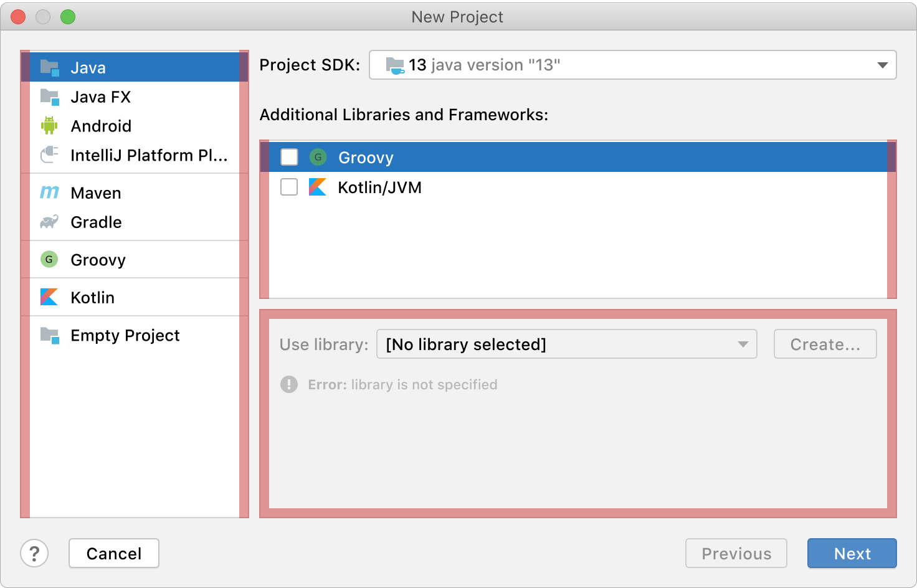This screenshot has width=917, height=588.
Task: Open help with the question mark button
Action: pyautogui.click(x=34, y=553)
